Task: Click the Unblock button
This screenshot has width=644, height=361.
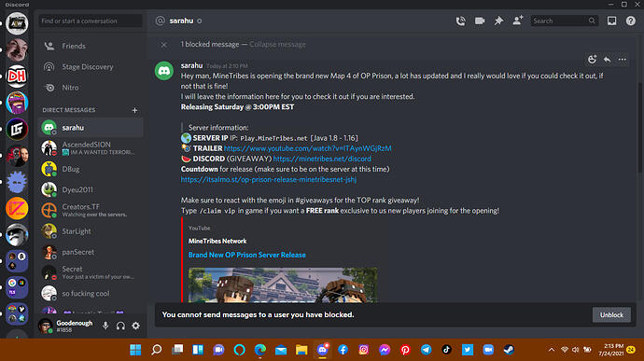Action: 611,315
